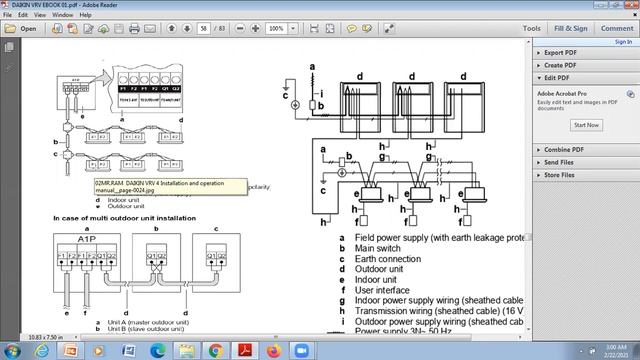The width and height of the screenshot is (640, 360).
Task: Click the Start Now button
Action: pos(586,125)
